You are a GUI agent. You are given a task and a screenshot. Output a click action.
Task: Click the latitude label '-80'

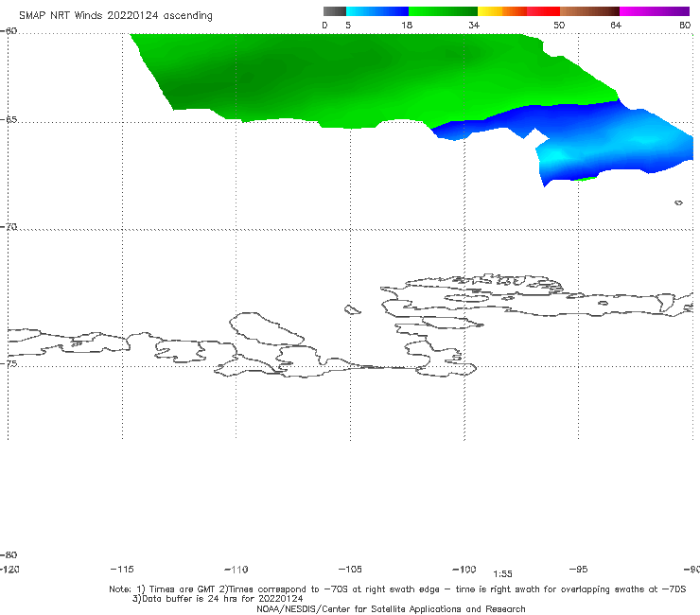(9, 554)
